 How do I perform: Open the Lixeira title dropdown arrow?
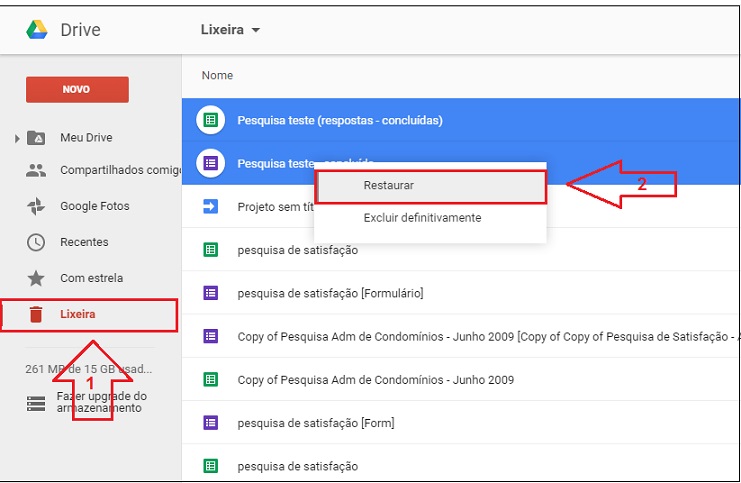pyautogui.click(x=256, y=30)
